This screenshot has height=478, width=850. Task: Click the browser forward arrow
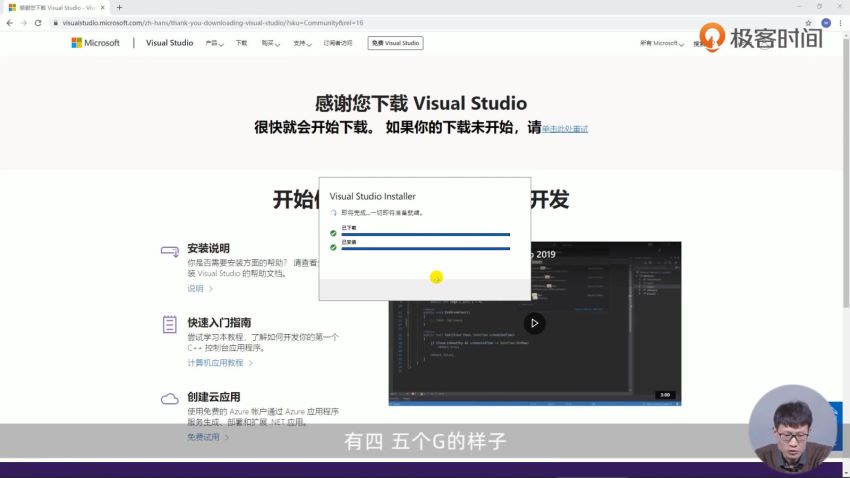click(24, 23)
